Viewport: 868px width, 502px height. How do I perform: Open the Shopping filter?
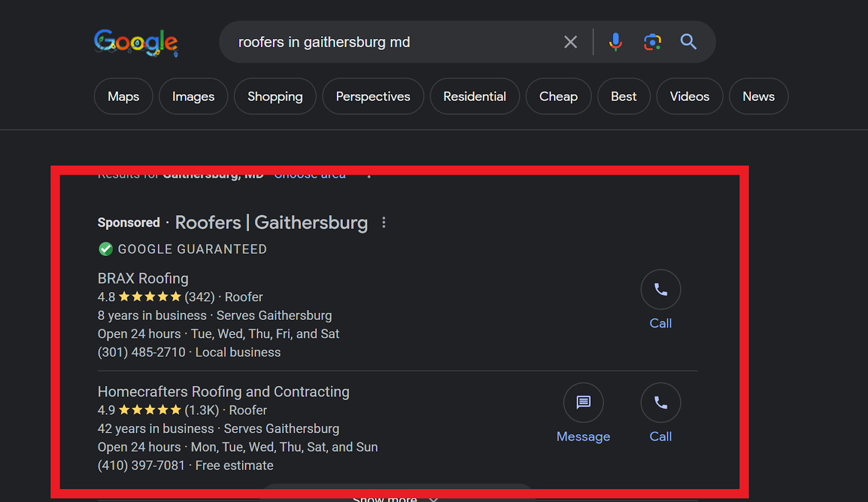pyautogui.click(x=275, y=96)
